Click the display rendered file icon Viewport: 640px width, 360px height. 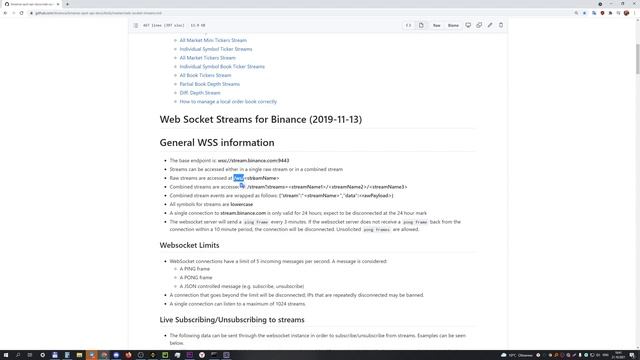(x=421, y=25)
